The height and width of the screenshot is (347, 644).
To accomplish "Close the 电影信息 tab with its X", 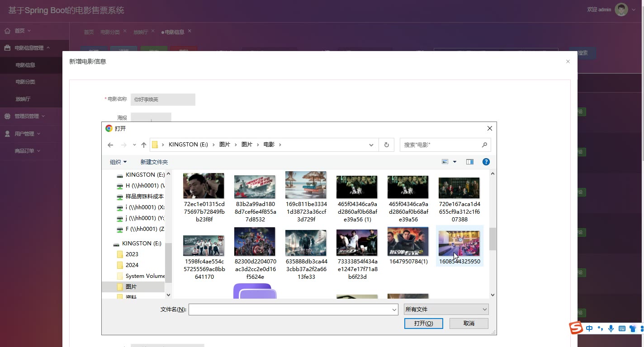I will click(189, 31).
